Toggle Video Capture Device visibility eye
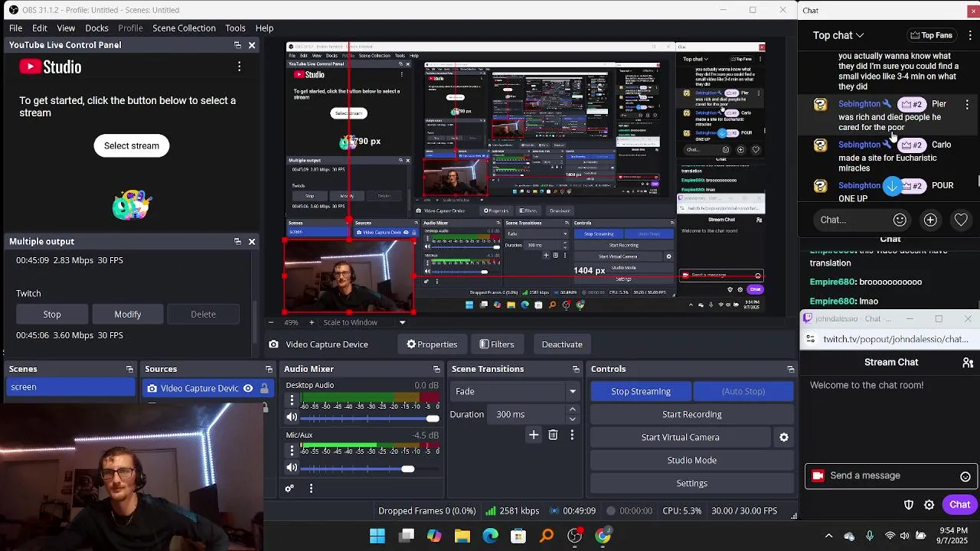The width and height of the screenshot is (980, 551). pyautogui.click(x=248, y=388)
